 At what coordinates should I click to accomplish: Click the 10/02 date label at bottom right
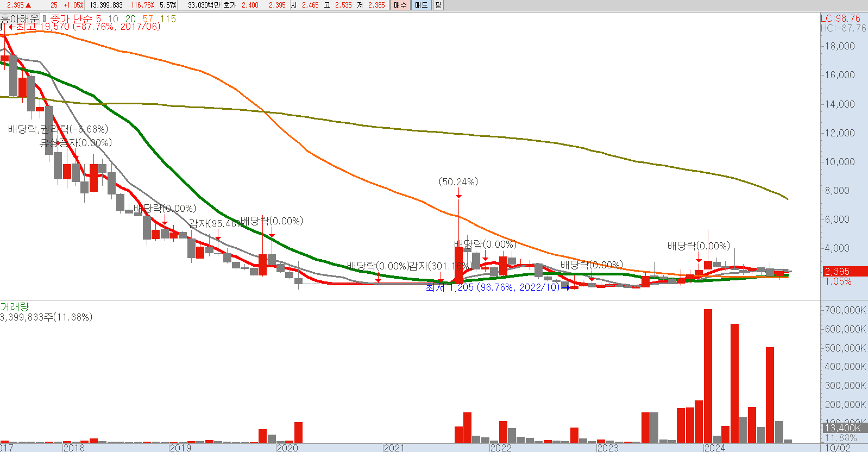838,448
